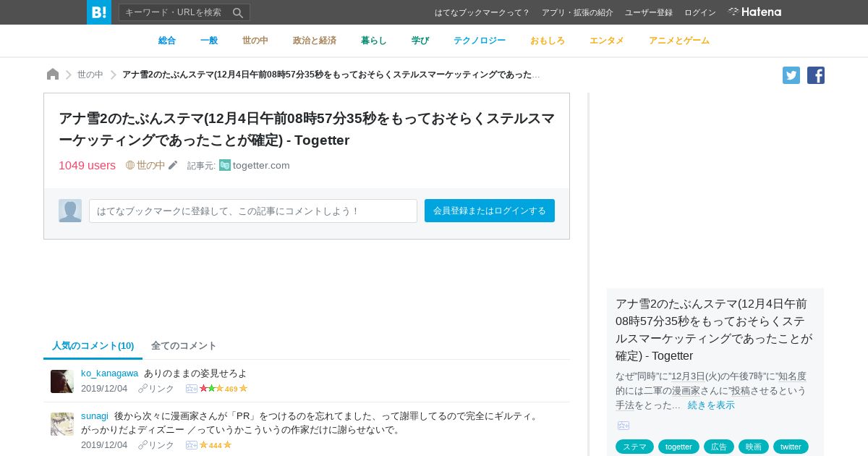Click the 広告 tag
868x456 pixels.
pos(719,447)
